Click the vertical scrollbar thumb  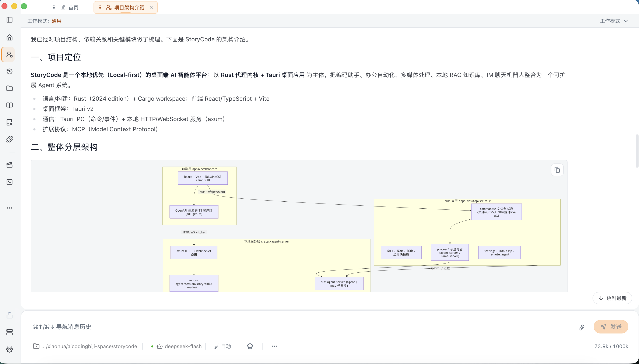coord(637,151)
